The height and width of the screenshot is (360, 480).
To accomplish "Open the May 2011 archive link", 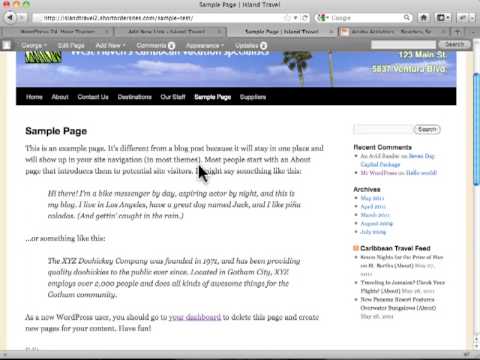I will click(x=372, y=198).
